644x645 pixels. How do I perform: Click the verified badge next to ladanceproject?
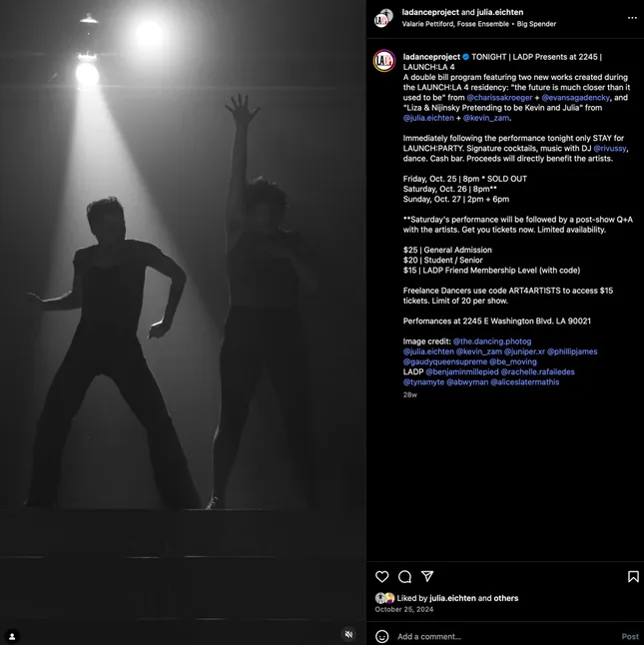point(465,57)
